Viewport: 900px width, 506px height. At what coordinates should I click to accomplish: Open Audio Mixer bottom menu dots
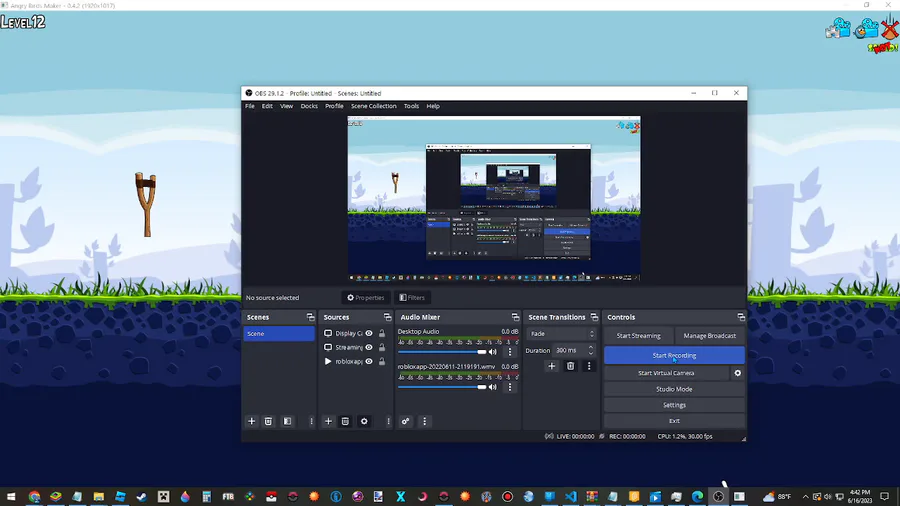[425, 421]
